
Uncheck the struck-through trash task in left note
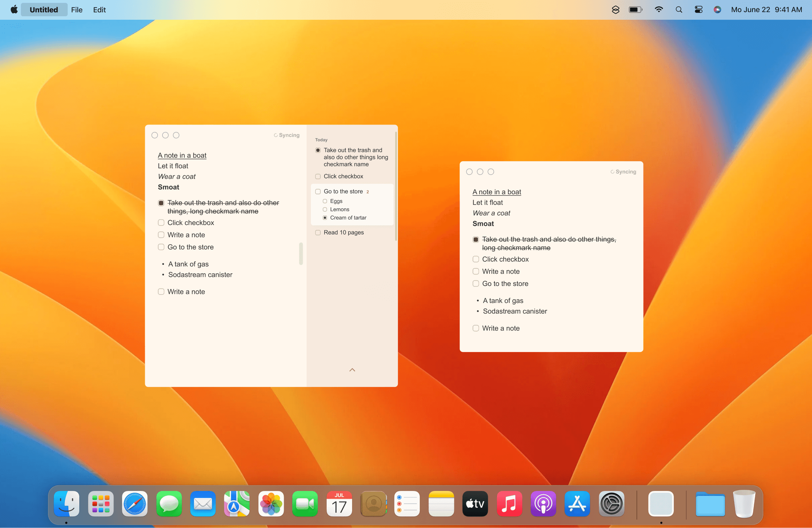(161, 203)
